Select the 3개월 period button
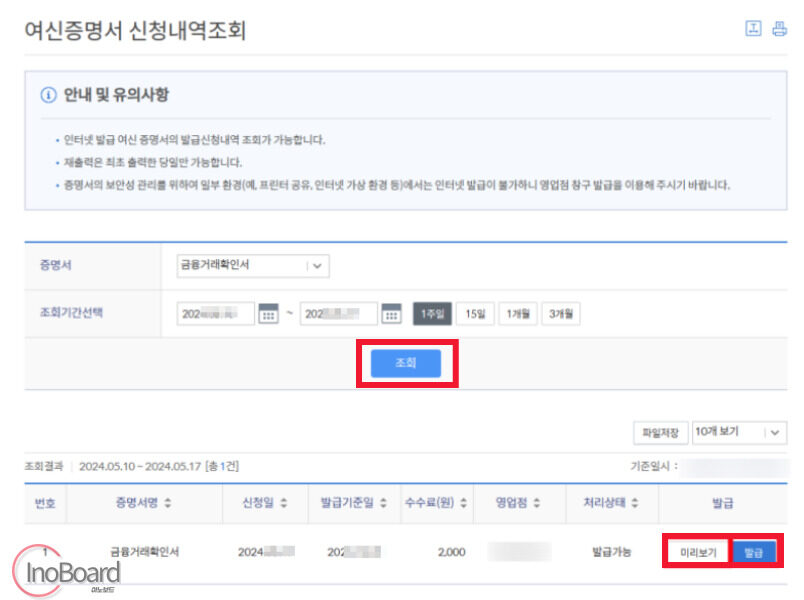Screen dimensions: 804x600 [560, 313]
